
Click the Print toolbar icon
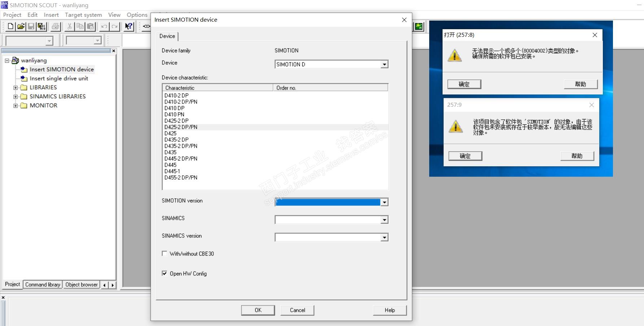click(x=56, y=26)
